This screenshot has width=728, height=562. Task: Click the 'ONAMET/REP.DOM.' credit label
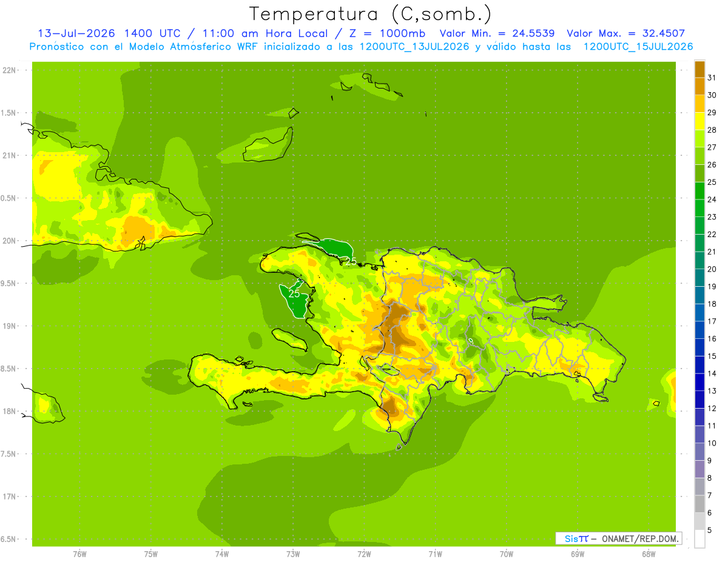click(x=639, y=538)
